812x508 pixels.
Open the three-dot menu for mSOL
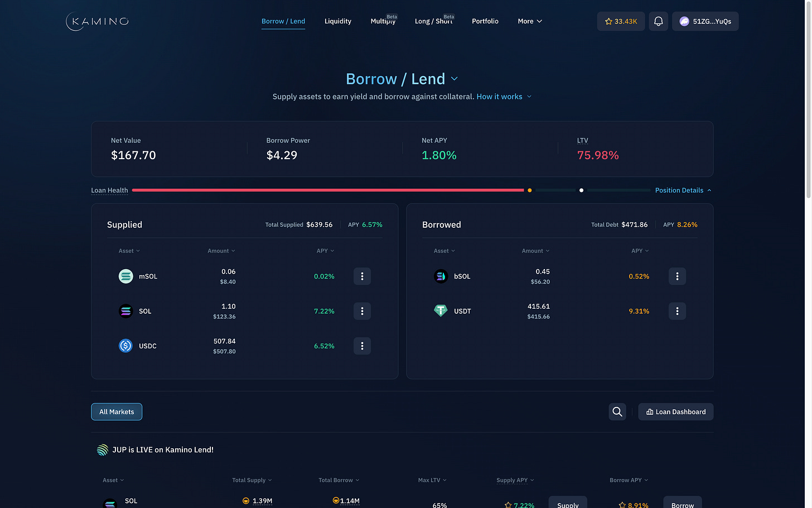(362, 276)
